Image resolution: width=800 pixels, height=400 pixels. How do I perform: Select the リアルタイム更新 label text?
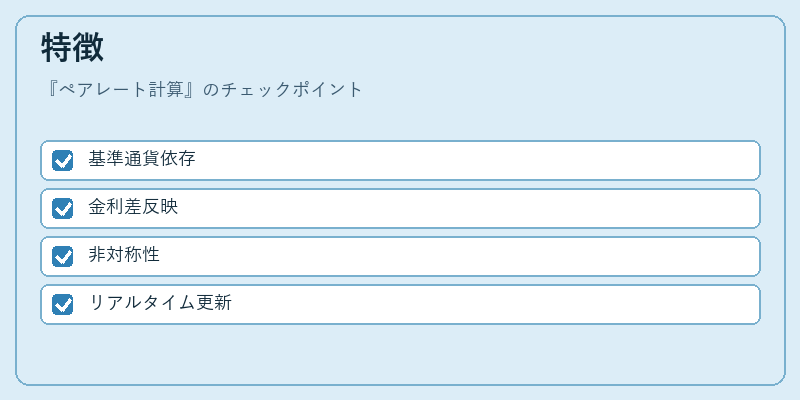(x=160, y=303)
